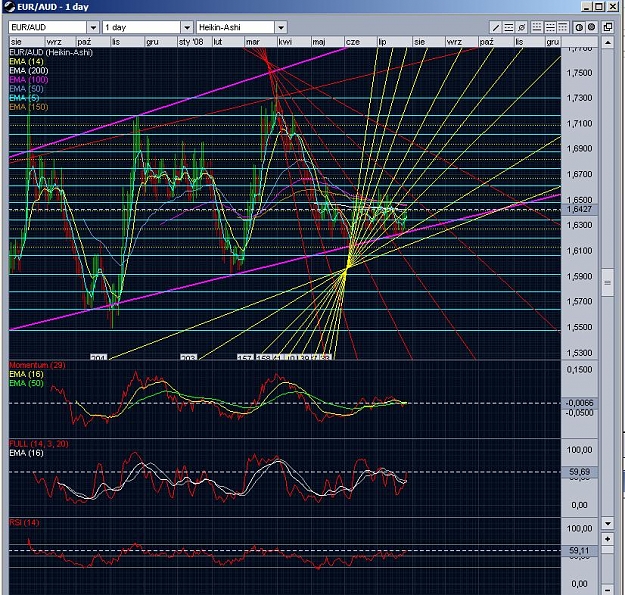Click the Heikin-Ashi chart type field
This screenshot has height=595, width=625.
[x=236, y=27]
